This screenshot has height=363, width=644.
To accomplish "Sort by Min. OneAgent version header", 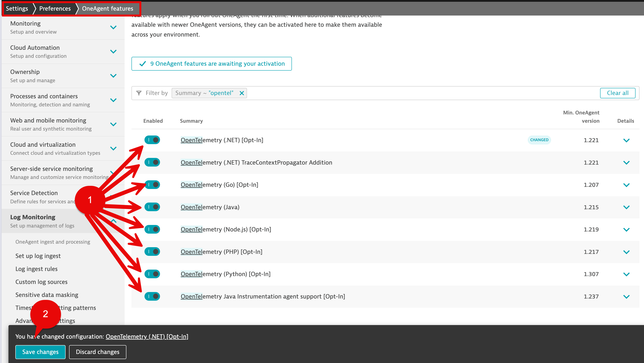I will (581, 117).
